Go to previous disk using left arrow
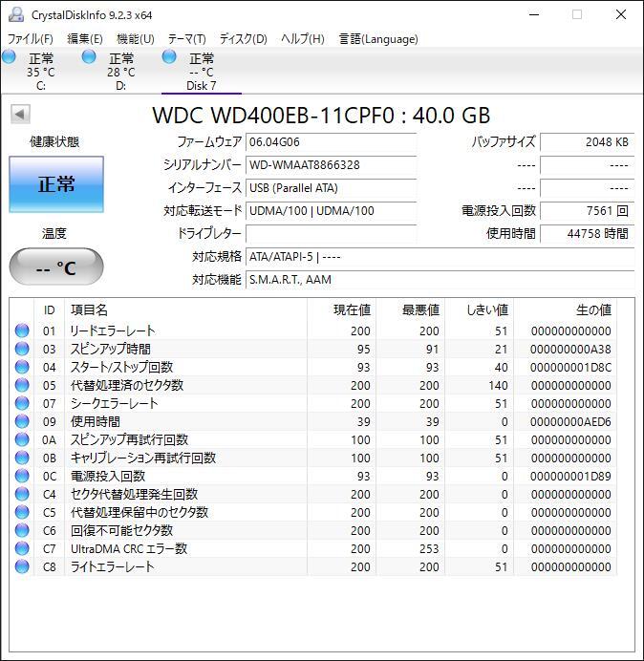This screenshot has width=644, height=661. [20, 114]
